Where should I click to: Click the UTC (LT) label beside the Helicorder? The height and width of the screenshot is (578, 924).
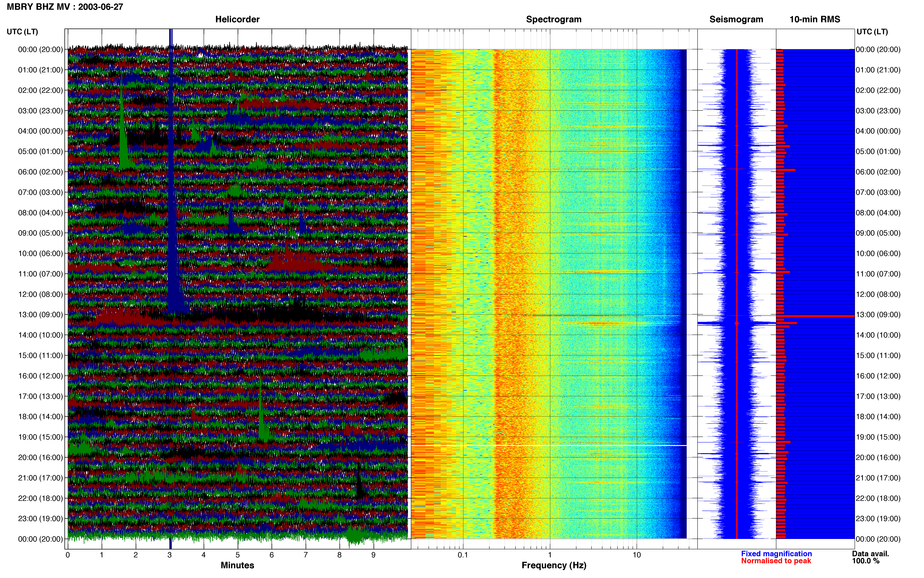point(22,32)
